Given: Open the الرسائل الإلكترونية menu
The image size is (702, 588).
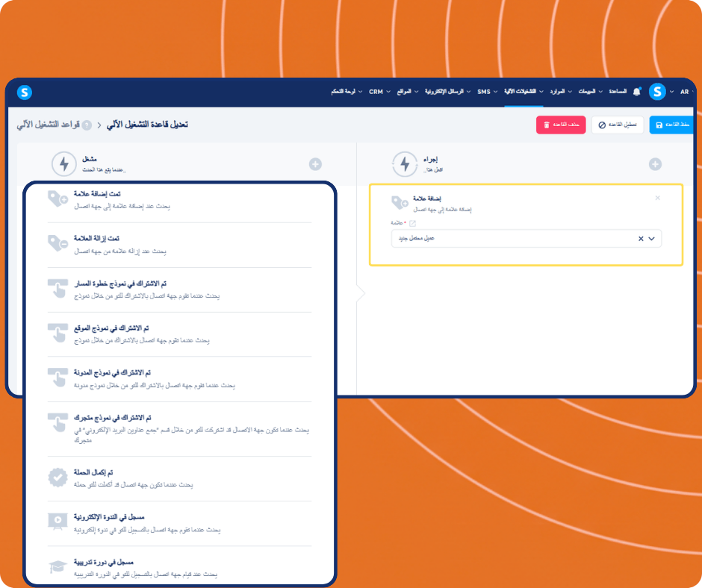Looking at the screenshot, I should (x=447, y=92).
